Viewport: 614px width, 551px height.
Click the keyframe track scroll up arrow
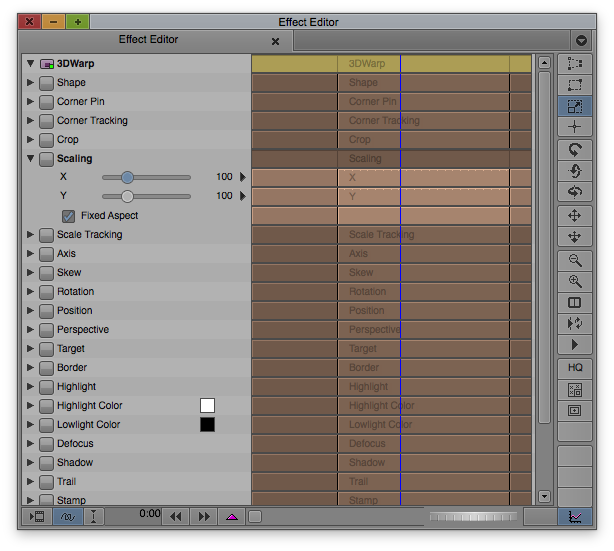544,62
